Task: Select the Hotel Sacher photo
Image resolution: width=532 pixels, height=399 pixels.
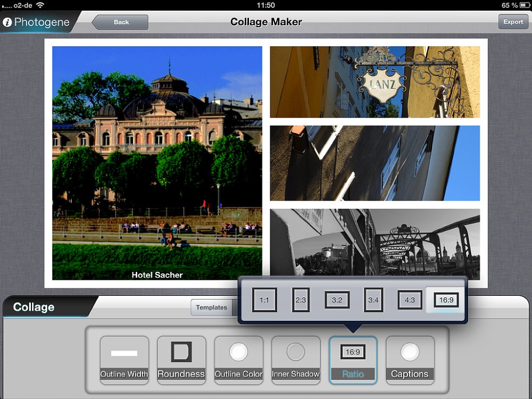Action: (x=157, y=163)
